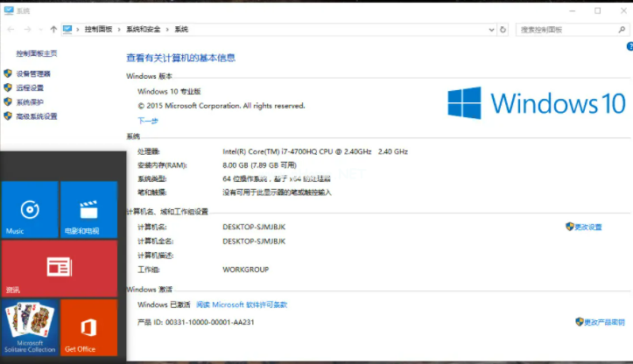Open 设备管理器 from left sidebar
The image size is (633, 364).
33,73
